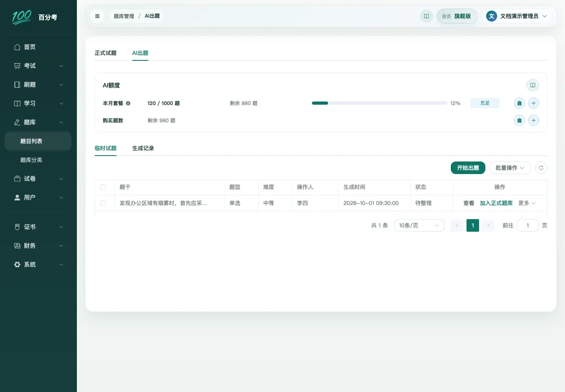The width and height of the screenshot is (565, 392).
Task: Click the hamburger menu collapse icon
Action: [97, 16]
